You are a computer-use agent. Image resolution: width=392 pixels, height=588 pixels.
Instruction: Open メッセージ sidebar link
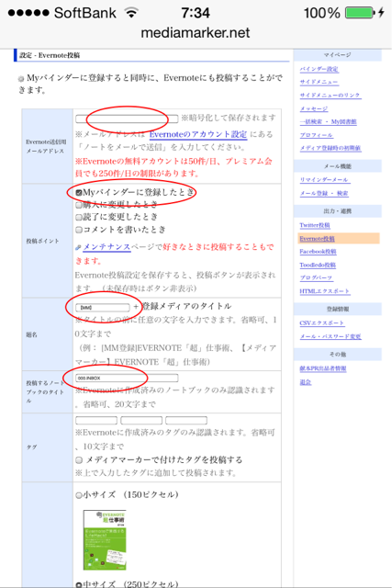click(314, 108)
